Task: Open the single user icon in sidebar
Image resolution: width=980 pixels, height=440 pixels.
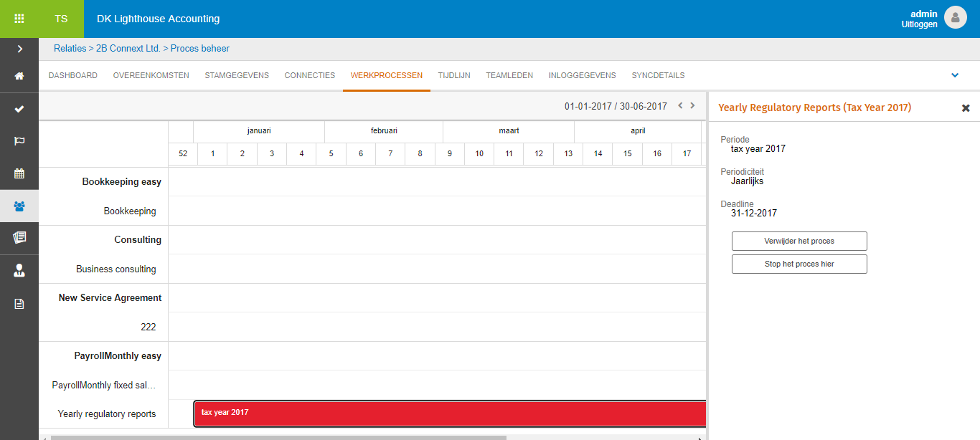Action: pyautogui.click(x=19, y=271)
